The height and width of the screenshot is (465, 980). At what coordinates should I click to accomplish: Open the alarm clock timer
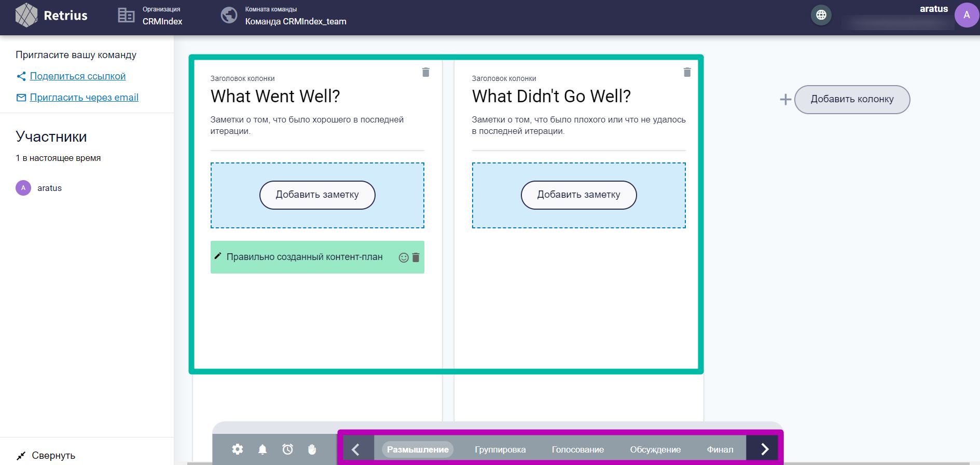(x=287, y=449)
